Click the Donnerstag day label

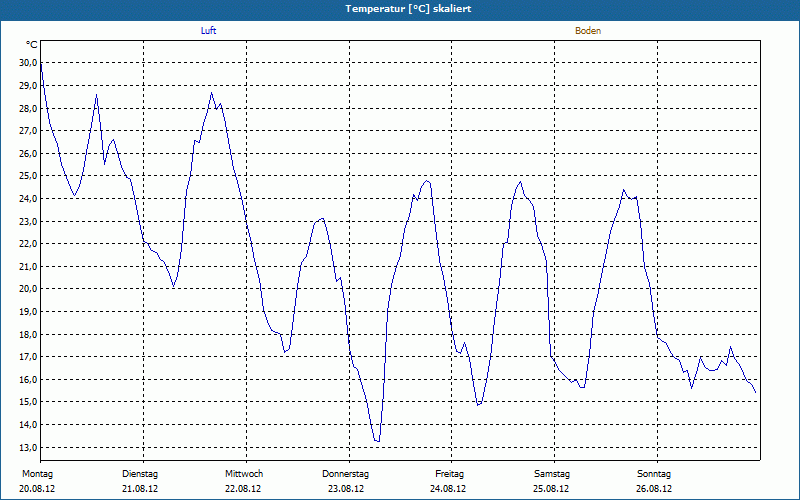(x=345, y=474)
